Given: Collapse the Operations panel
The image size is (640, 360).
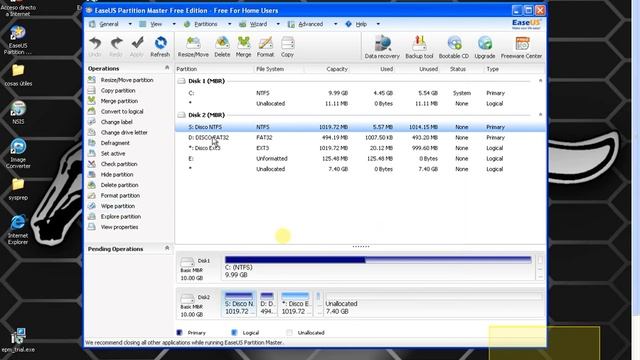Looking at the screenshot, I should point(167,67).
